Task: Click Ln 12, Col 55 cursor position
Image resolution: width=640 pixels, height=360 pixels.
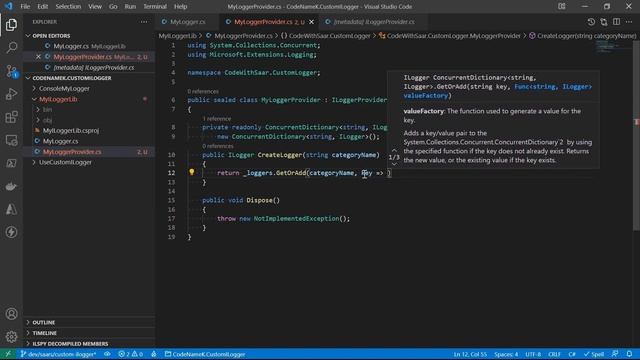Action: tap(470, 354)
